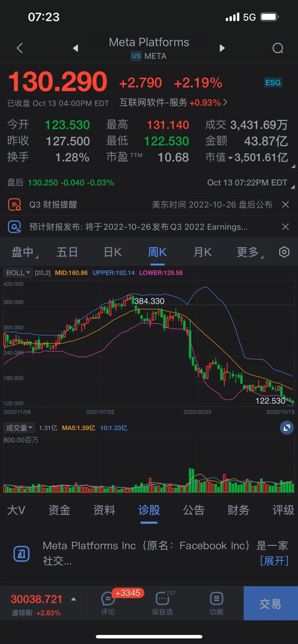Tap the Meta Platforms title
The width and height of the screenshot is (298, 644).
point(149,42)
